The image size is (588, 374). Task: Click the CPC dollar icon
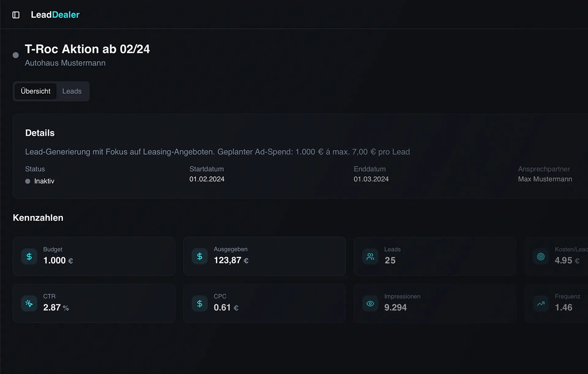click(200, 304)
